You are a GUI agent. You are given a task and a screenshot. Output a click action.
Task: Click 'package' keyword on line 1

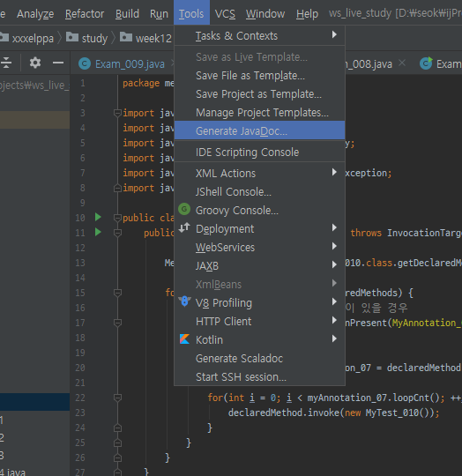(x=141, y=83)
